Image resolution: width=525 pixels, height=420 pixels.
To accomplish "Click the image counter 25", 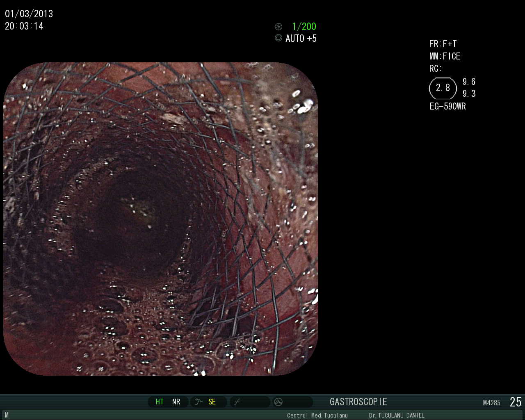I will coord(516,402).
